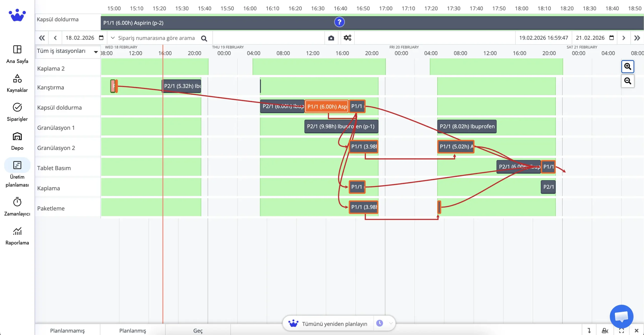
Task: Go to Depo warehouse section
Action: tap(17, 141)
